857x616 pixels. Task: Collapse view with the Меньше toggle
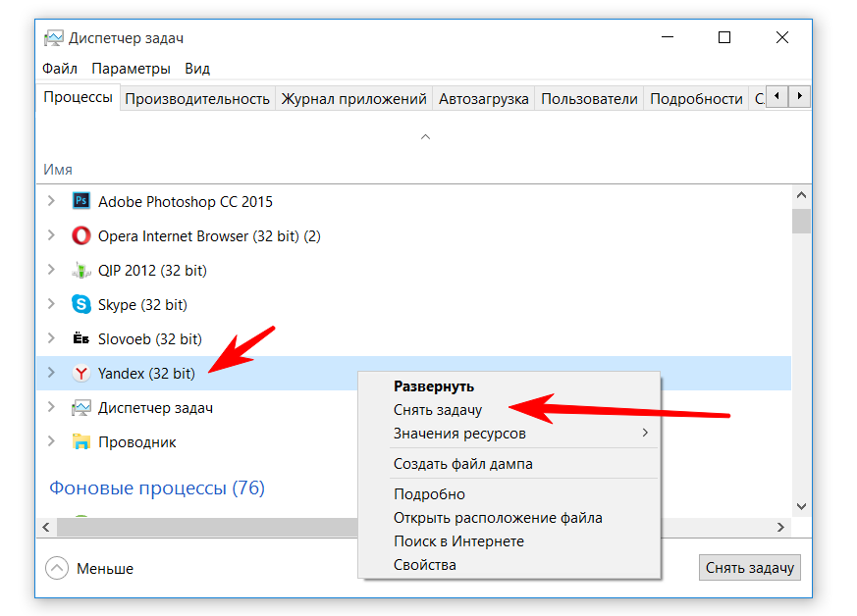58,569
